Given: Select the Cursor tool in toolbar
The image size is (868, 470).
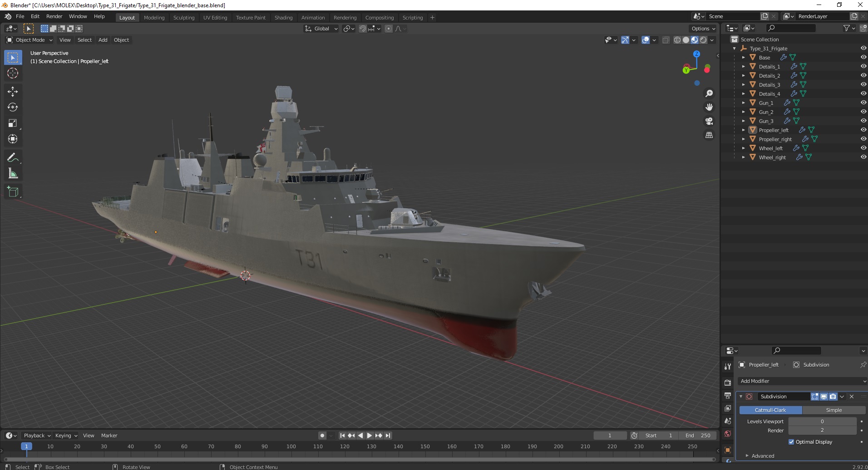Looking at the screenshot, I should coord(13,73).
